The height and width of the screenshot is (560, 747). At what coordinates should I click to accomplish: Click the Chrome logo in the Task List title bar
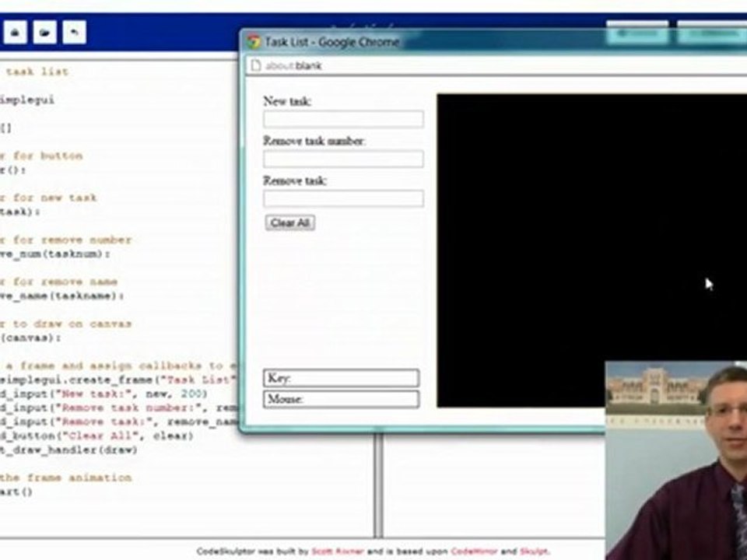(254, 42)
